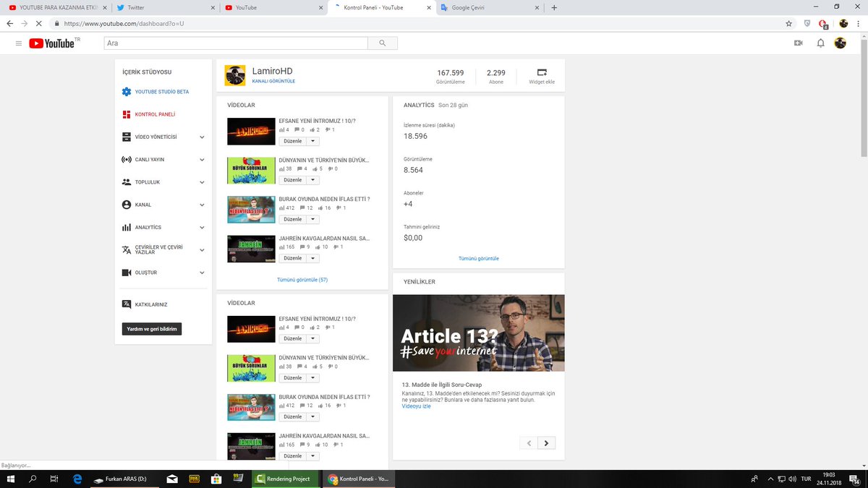Click the Oluştur camera icon
The width and height of the screenshot is (868, 488).
coord(127,273)
